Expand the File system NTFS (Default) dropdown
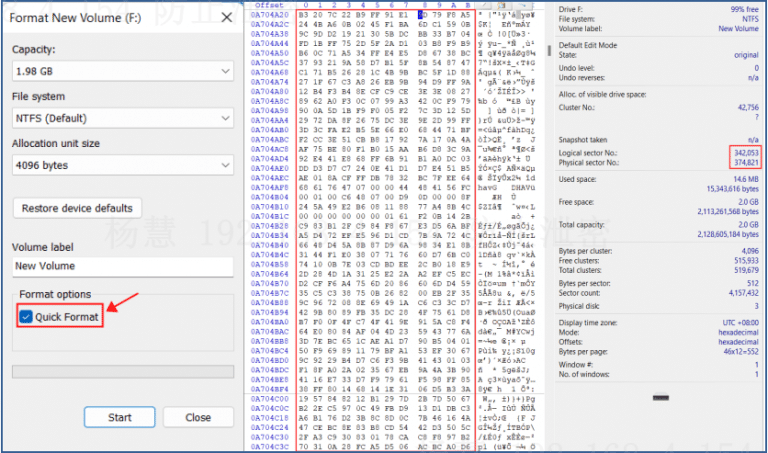768x453 pixels. [122, 118]
